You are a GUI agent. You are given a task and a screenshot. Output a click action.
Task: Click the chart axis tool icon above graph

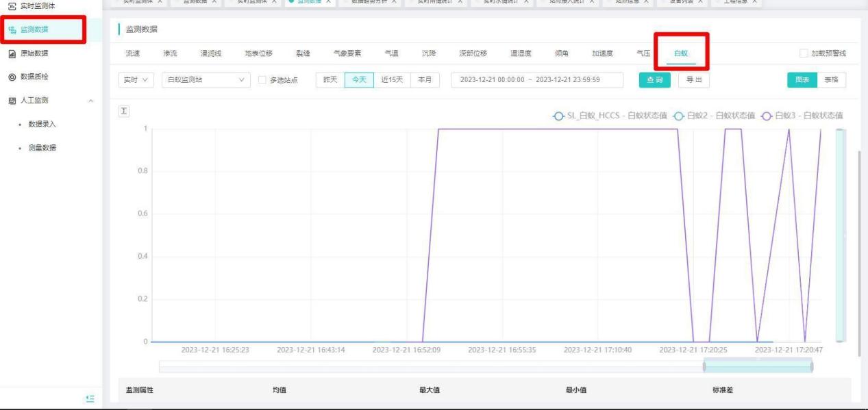click(125, 112)
